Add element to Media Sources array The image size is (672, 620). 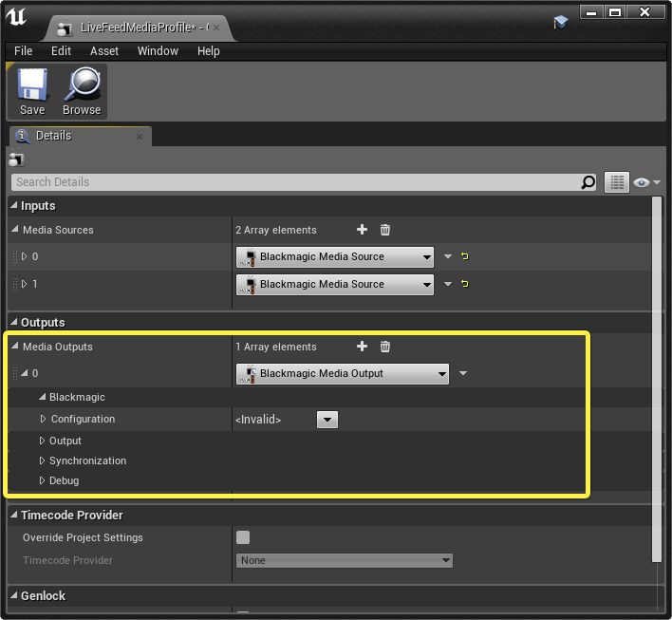pyautogui.click(x=362, y=230)
